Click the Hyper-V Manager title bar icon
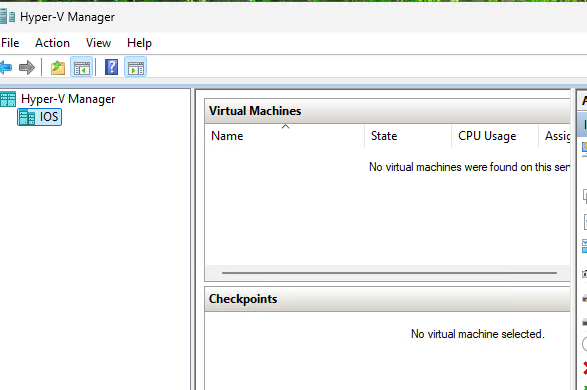This screenshot has height=390, width=587. 8,17
